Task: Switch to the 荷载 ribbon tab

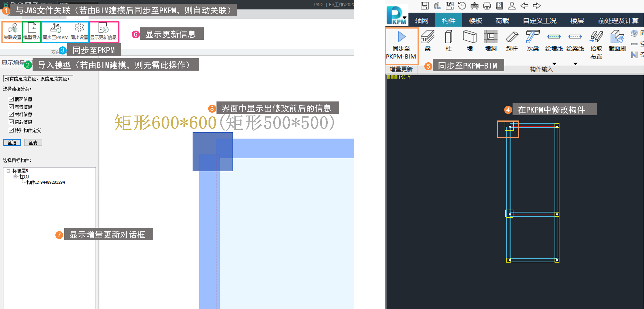Action: pos(502,21)
